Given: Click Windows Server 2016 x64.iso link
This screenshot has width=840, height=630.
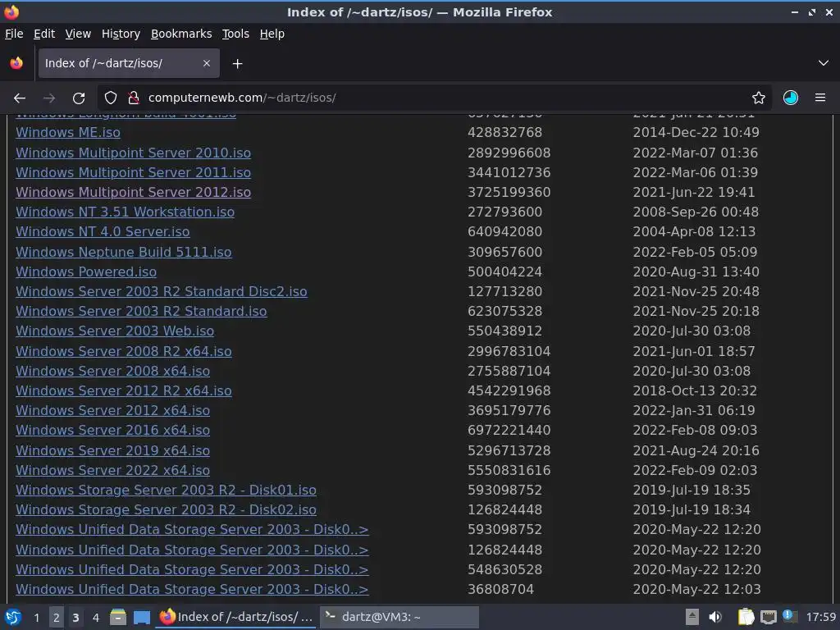Looking at the screenshot, I should click(x=112, y=430).
